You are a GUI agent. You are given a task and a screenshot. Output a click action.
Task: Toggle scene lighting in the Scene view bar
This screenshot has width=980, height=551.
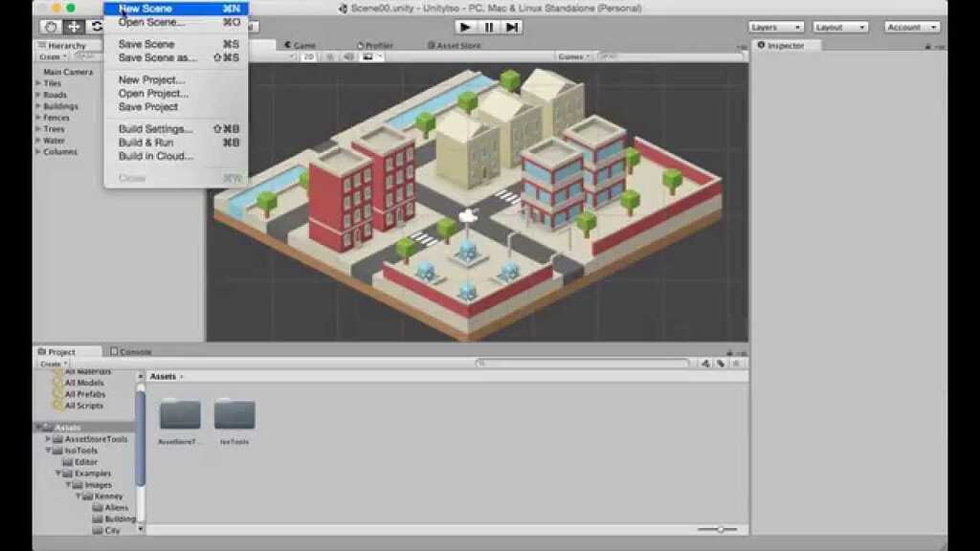330,55
